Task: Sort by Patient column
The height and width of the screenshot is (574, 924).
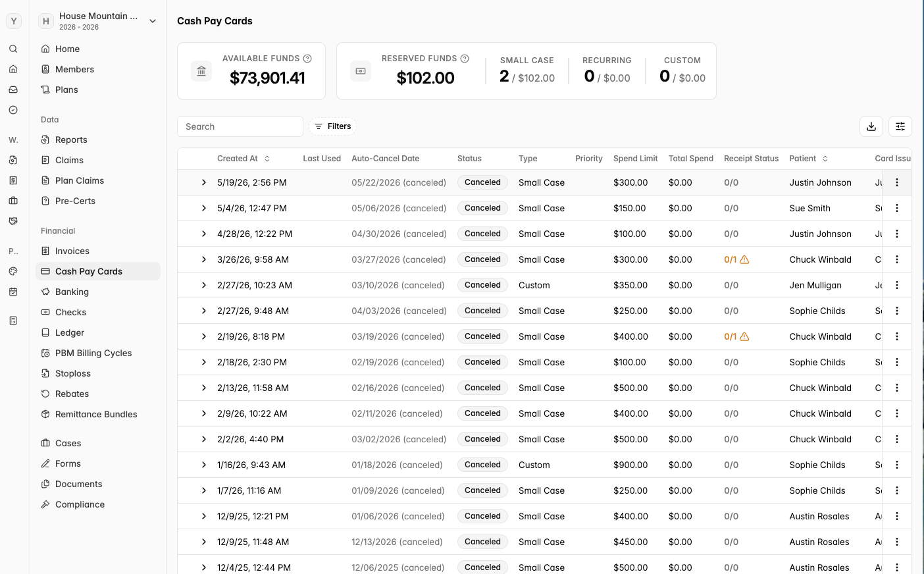Action: (x=809, y=159)
